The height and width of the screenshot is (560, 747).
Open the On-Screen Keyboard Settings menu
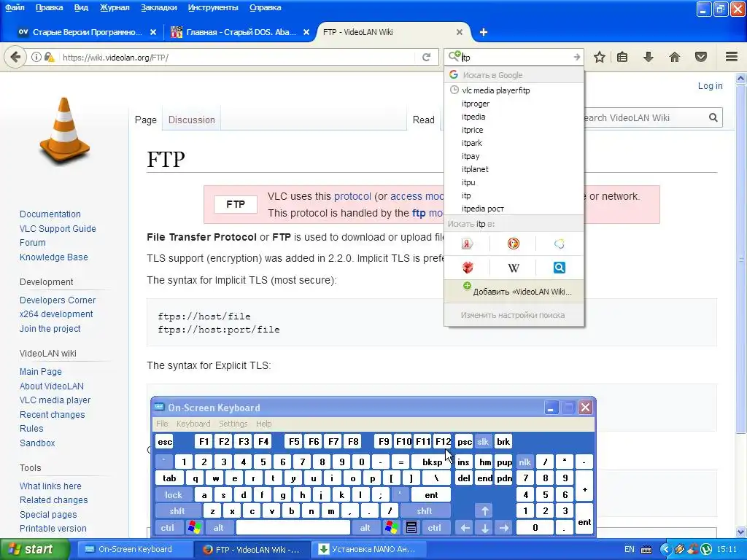[233, 424]
